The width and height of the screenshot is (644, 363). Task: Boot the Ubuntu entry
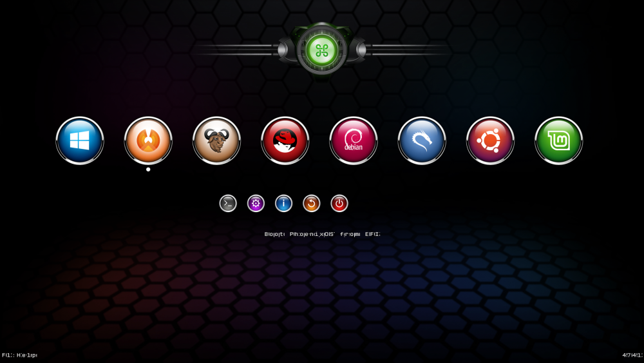[490, 141]
